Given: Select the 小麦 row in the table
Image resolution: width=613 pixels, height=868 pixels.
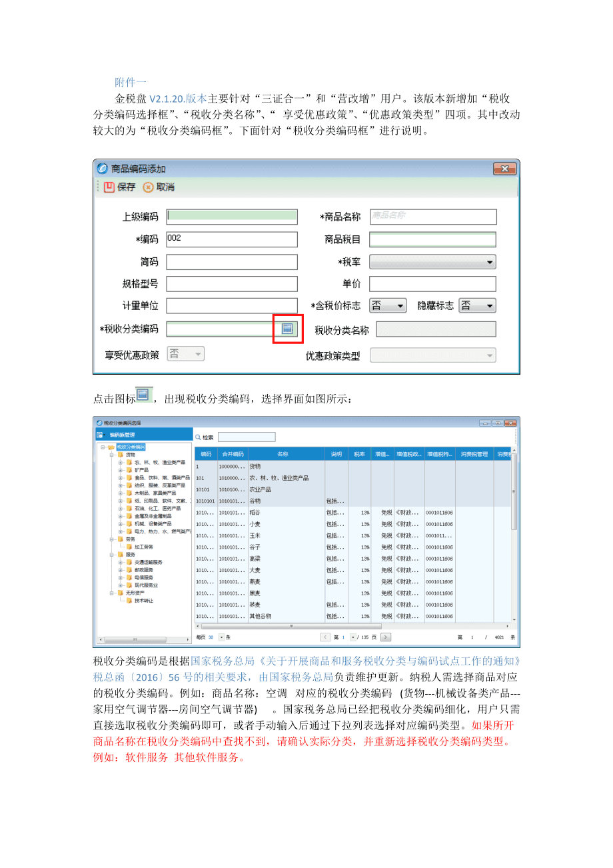Looking at the screenshot, I should tap(352, 524).
